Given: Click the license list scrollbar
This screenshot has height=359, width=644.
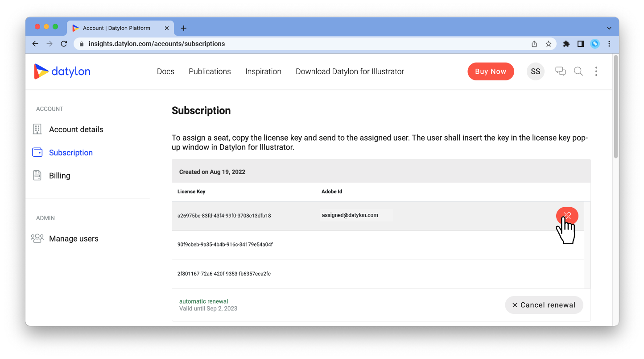Looking at the screenshot, I should [x=587, y=245].
